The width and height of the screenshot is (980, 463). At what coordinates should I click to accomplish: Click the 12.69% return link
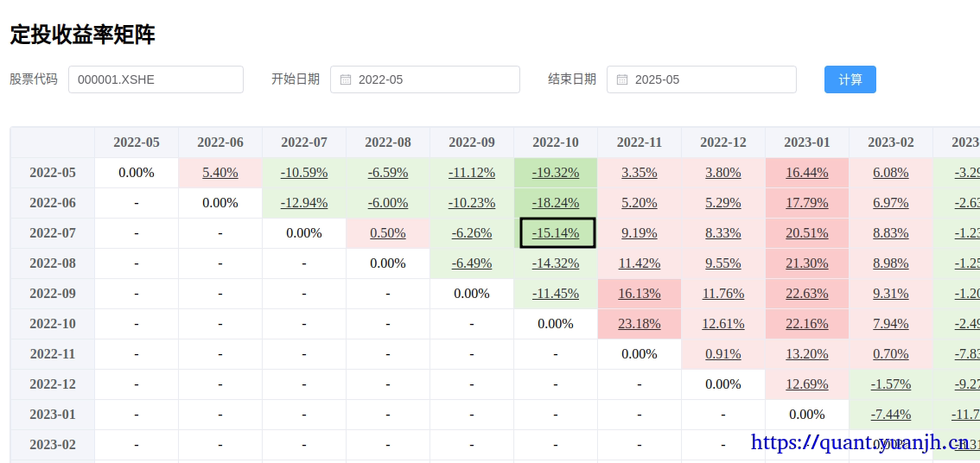click(x=807, y=384)
